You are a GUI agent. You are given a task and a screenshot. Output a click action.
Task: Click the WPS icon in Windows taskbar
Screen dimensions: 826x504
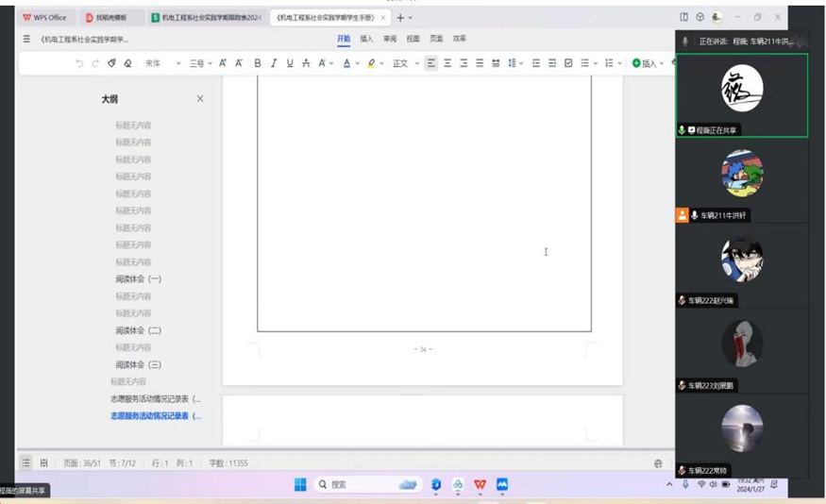[x=480, y=484]
